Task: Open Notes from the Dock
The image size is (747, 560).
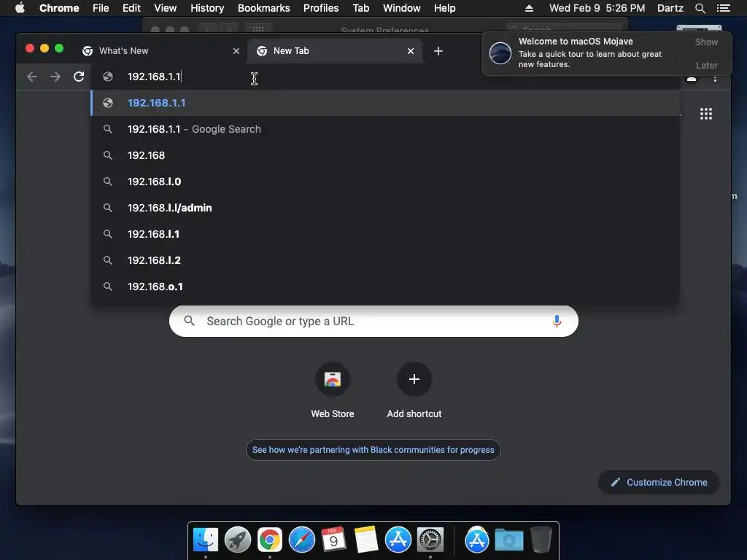Action: pos(366,540)
